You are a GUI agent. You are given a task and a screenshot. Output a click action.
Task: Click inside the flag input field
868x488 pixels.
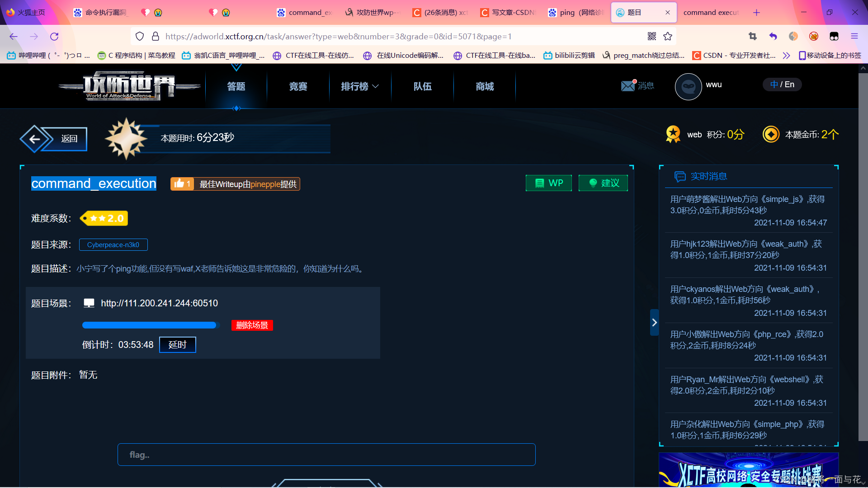click(326, 455)
